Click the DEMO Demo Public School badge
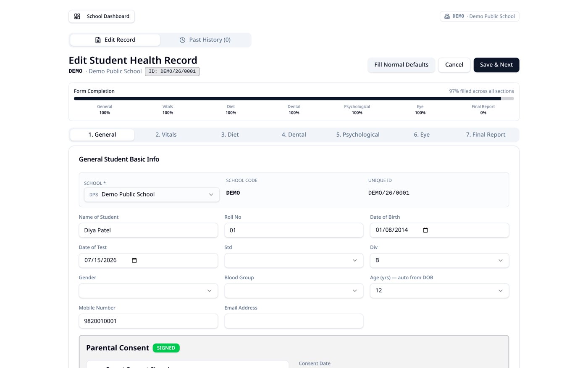Screen dimensions: 588x368 coord(480,16)
